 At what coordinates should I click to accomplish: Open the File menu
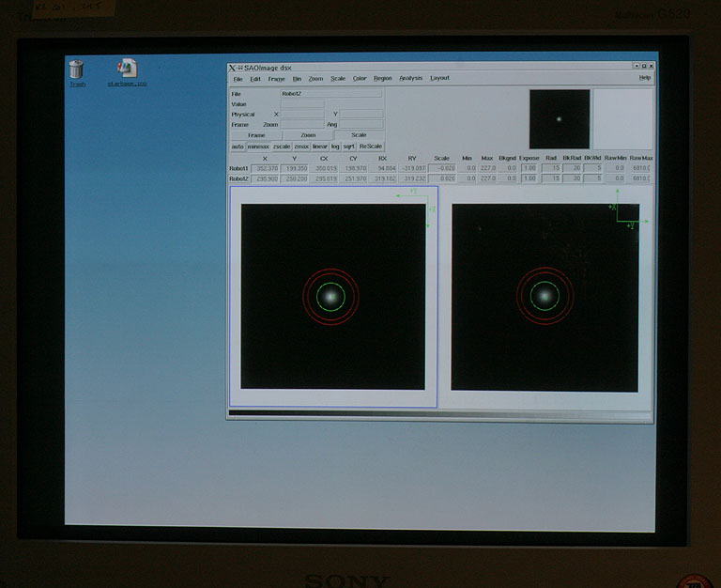238,79
